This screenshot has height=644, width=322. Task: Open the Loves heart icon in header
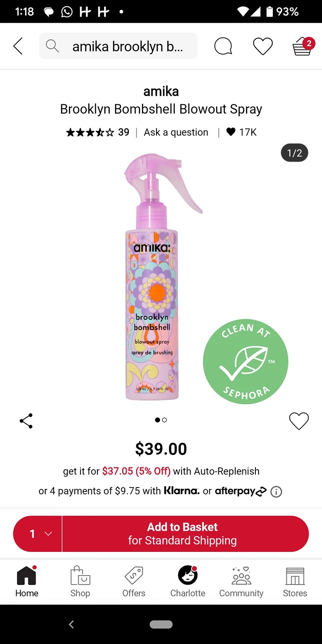(263, 46)
